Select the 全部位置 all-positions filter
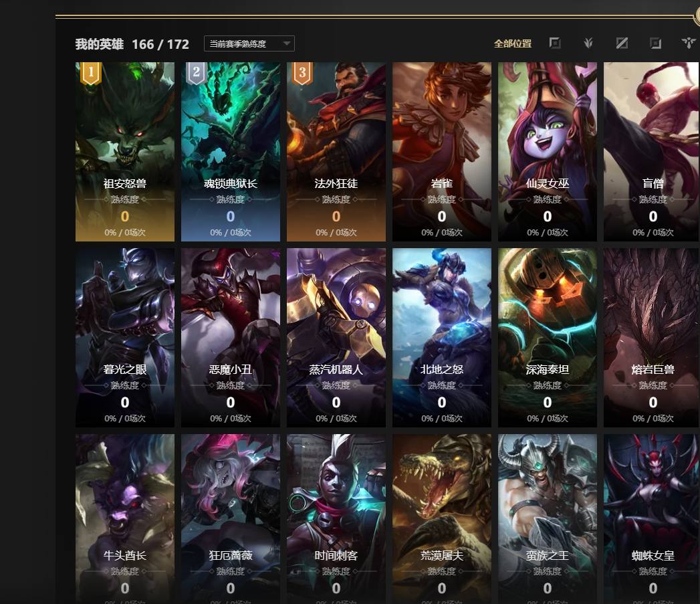Image resolution: width=700 pixels, height=604 pixels. [x=513, y=43]
